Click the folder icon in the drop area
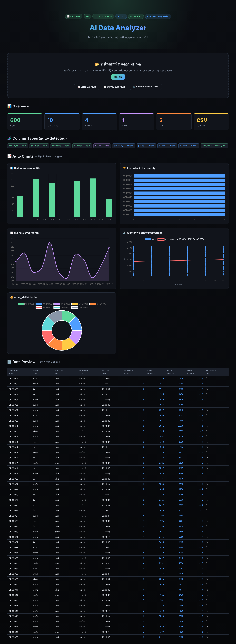This screenshot has height=644, width=236. pos(97,64)
